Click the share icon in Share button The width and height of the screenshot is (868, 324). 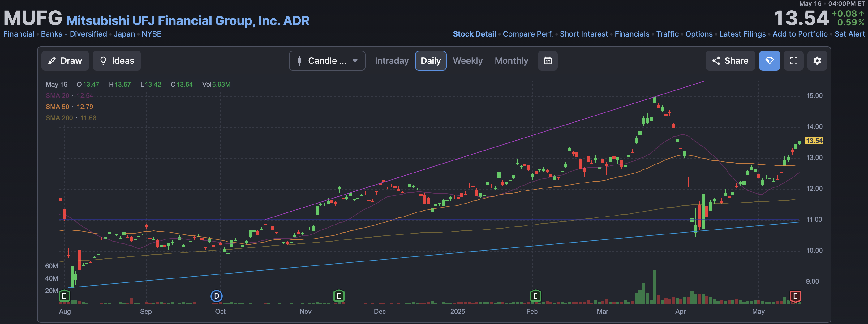[716, 61]
